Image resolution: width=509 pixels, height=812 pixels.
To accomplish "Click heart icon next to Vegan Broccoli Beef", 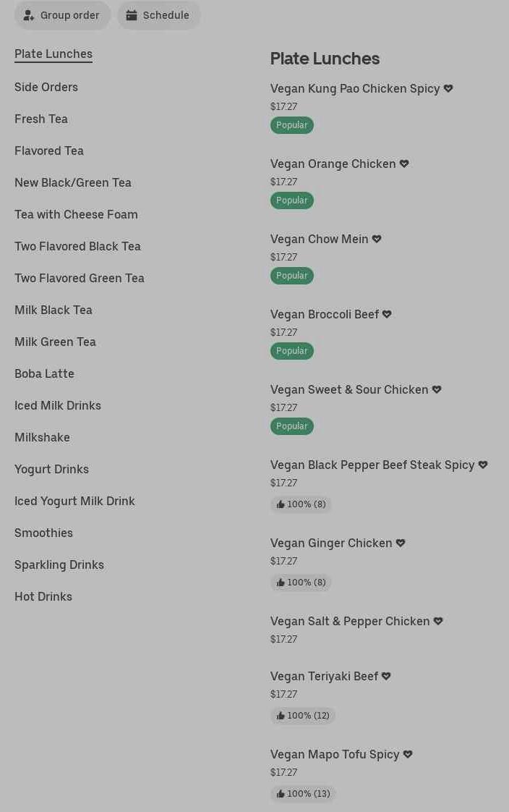I will coord(387,314).
